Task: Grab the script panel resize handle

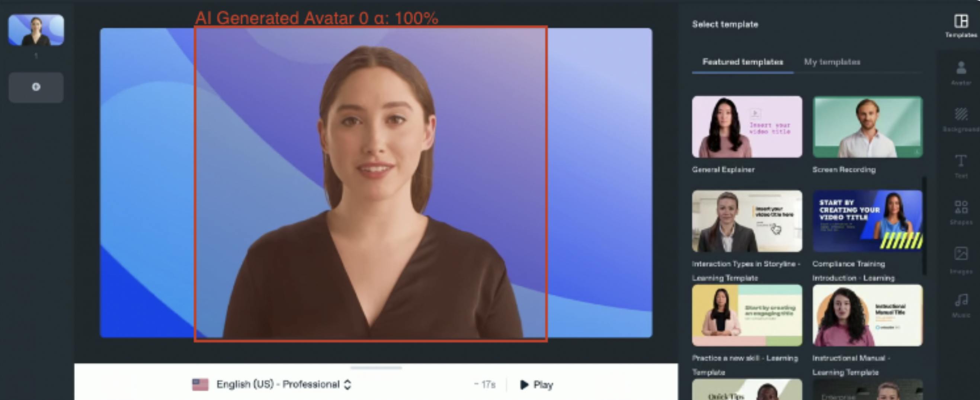Action: pyautogui.click(x=376, y=368)
